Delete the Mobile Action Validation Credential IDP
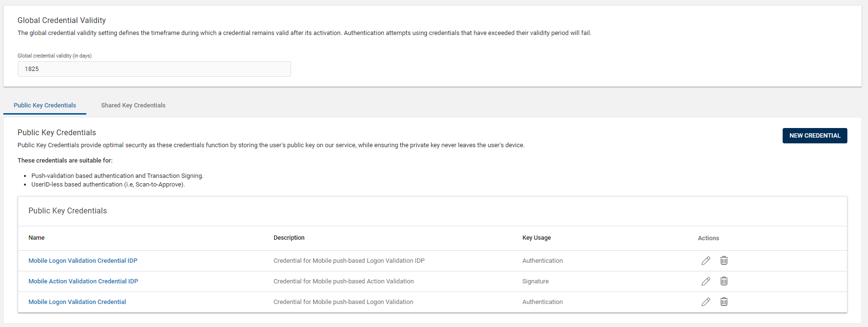Viewport: 868px width, 327px height. [x=724, y=281]
